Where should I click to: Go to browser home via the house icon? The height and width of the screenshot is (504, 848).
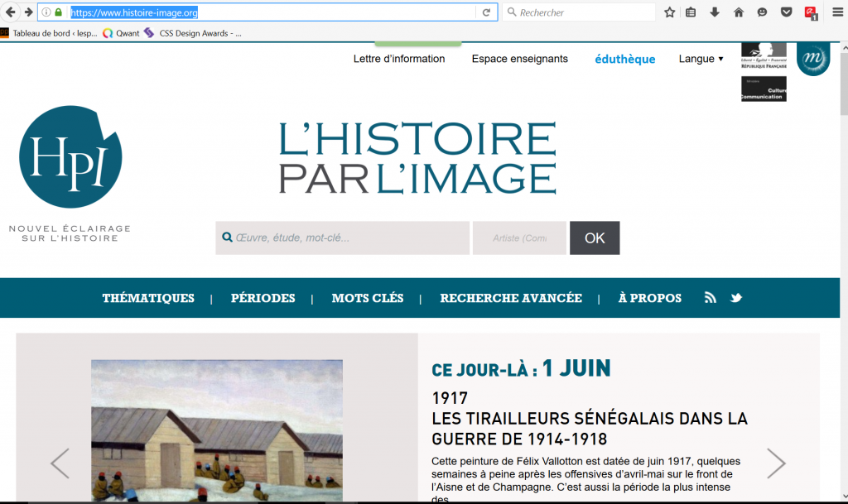738,12
